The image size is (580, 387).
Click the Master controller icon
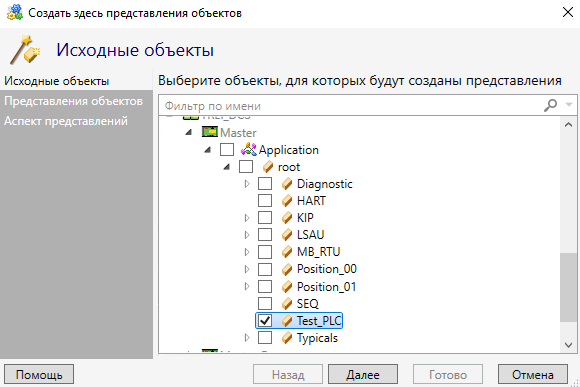click(x=209, y=132)
